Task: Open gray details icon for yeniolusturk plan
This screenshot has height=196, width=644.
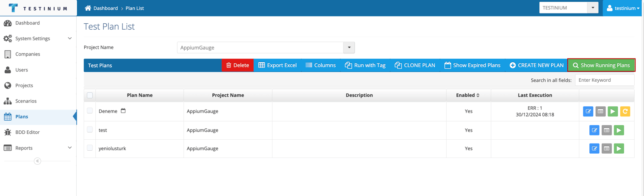Action: pyautogui.click(x=607, y=149)
